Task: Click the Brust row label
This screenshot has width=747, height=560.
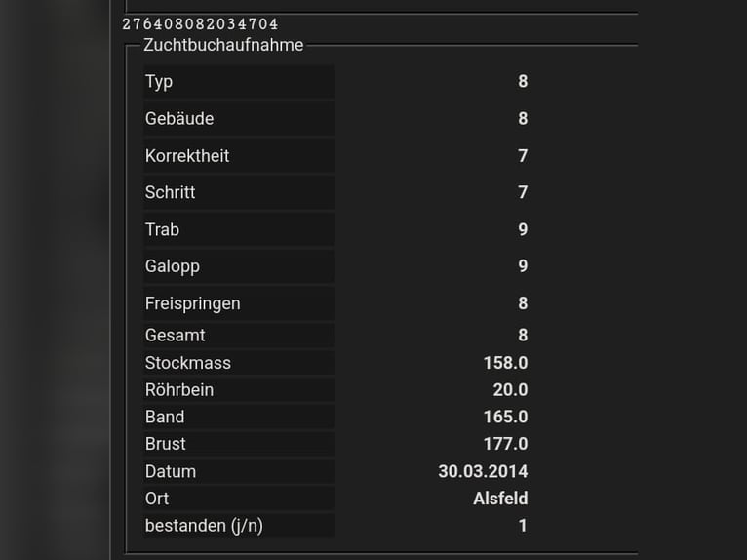Action: coord(166,445)
